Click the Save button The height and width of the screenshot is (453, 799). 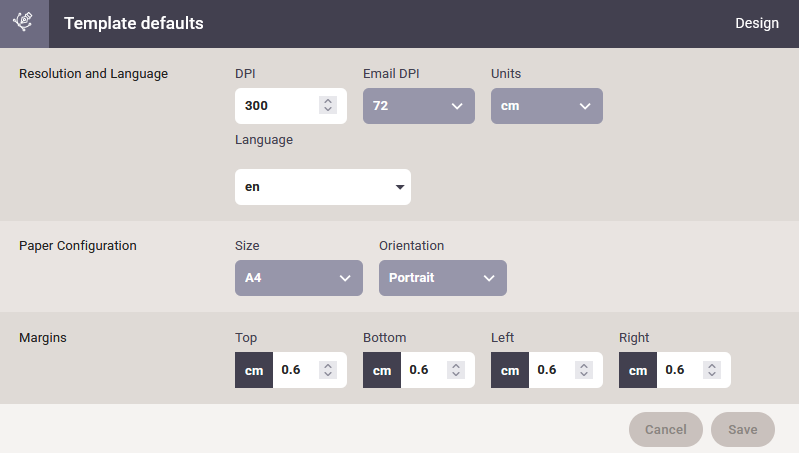742,430
